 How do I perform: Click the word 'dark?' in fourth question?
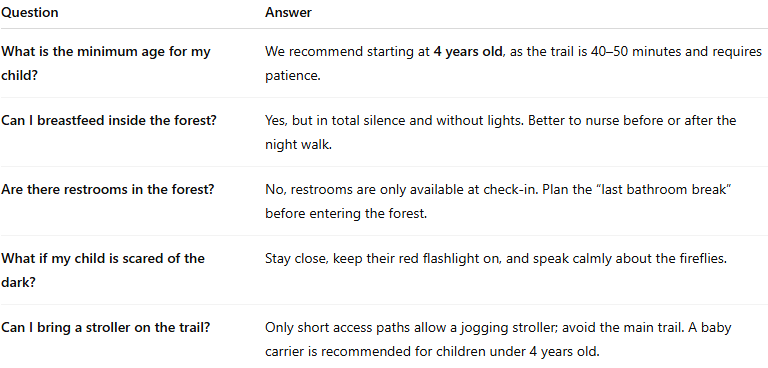(x=18, y=283)
